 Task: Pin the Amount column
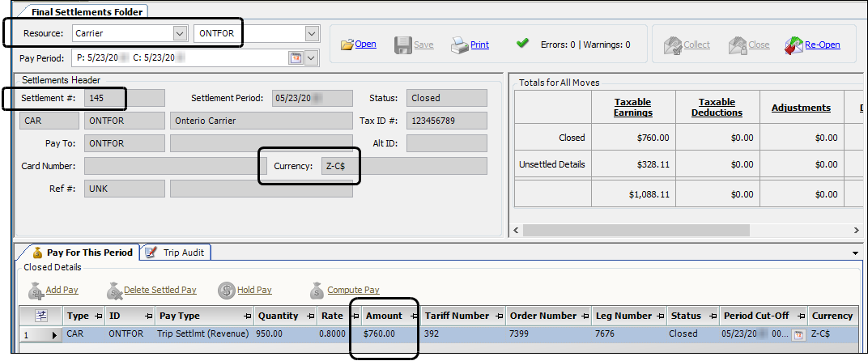[x=413, y=316]
